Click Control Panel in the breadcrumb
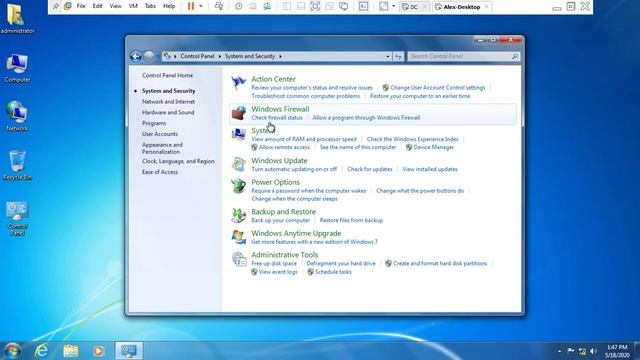This screenshot has width=640, height=360. tap(197, 56)
